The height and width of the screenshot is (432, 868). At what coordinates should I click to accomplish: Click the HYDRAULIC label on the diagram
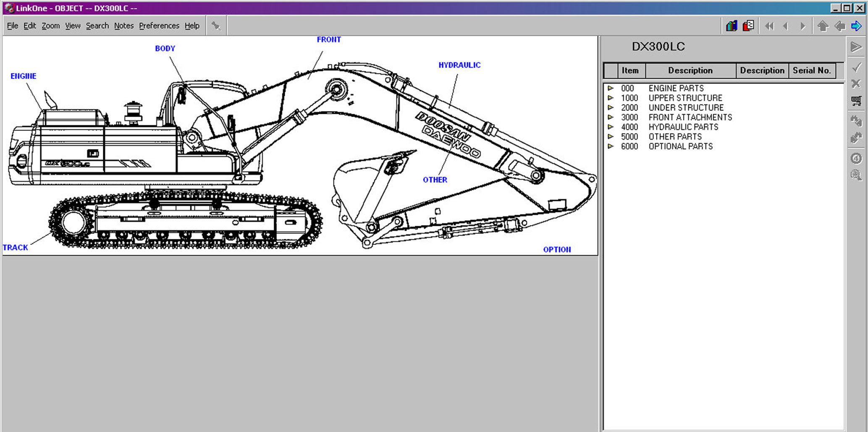459,65
